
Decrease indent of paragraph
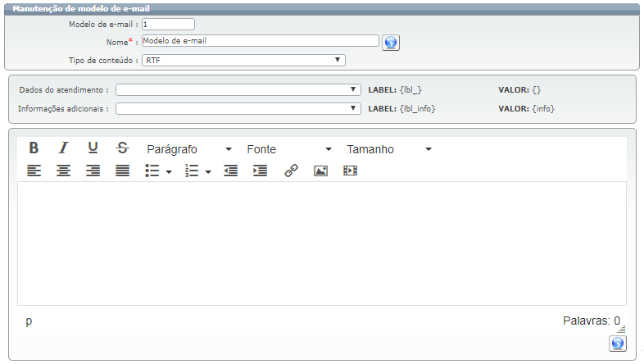231,171
